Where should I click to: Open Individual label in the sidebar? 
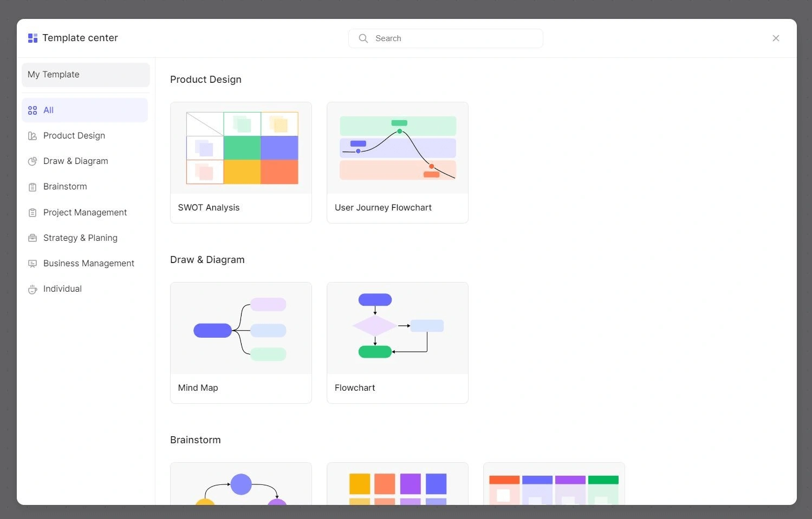62,288
